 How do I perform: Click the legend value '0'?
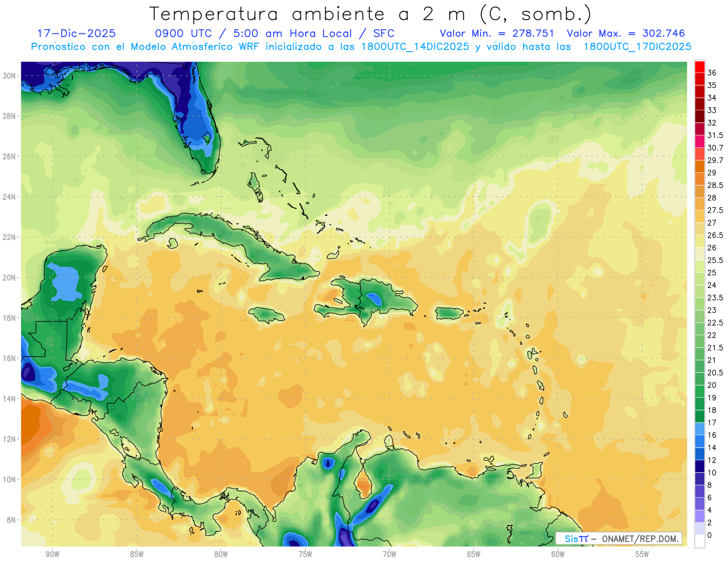tap(710, 535)
